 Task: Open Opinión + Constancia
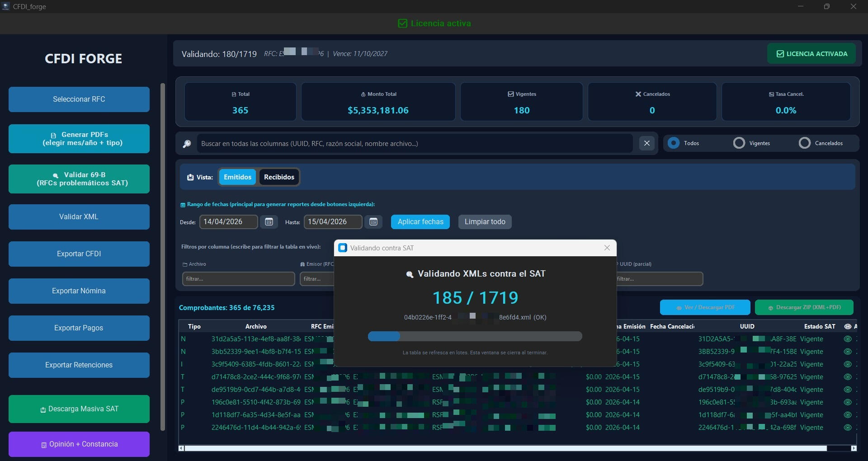(79, 444)
